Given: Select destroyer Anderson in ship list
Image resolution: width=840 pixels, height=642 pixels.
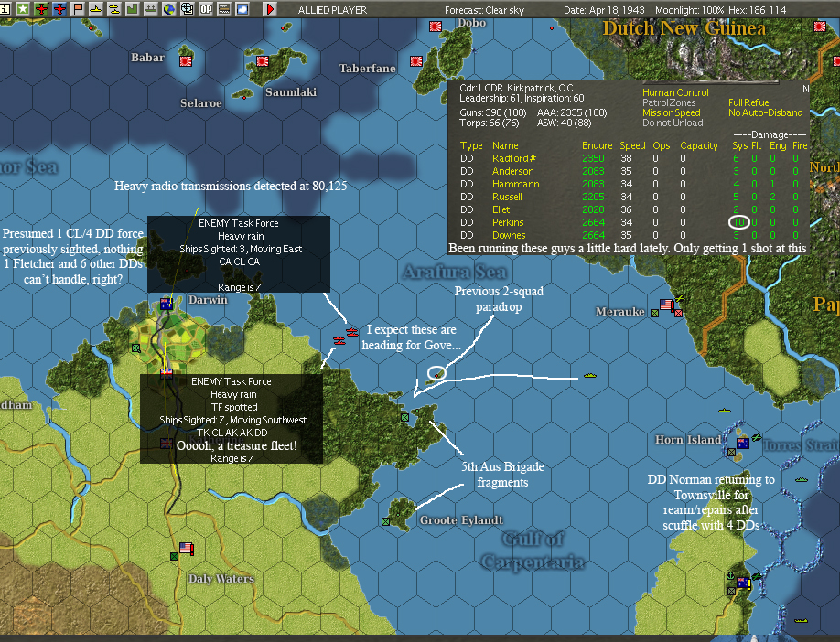Looking at the screenshot, I should point(513,171).
